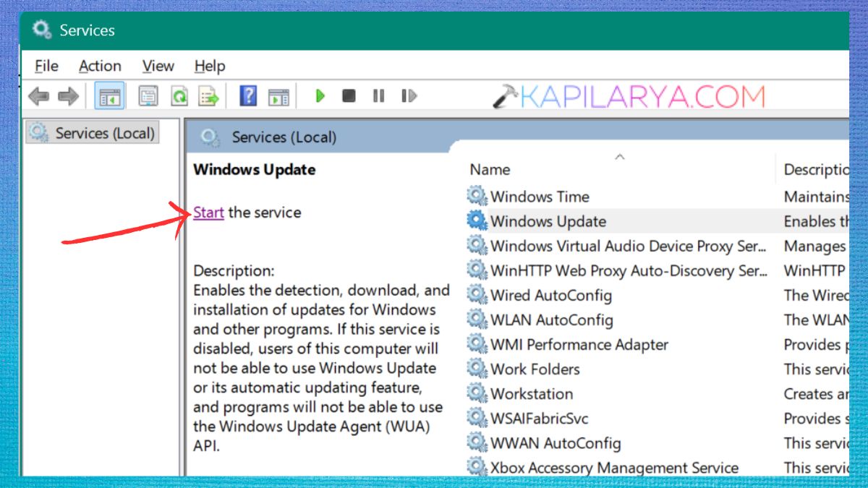This screenshot has width=868, height=488.
Task: Toggle the Show/Hide Action Pane icon
Action: (x=278, y=96)
